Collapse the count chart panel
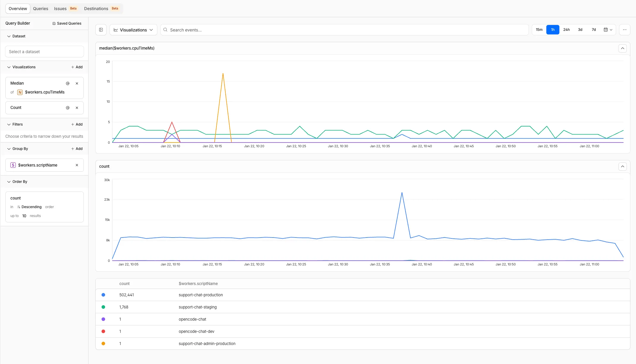Screen dimensions: 636x364 [623, 166]
